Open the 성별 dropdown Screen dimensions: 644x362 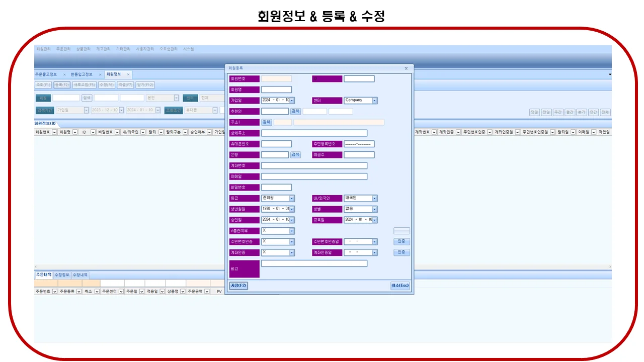tap(375, 209)
